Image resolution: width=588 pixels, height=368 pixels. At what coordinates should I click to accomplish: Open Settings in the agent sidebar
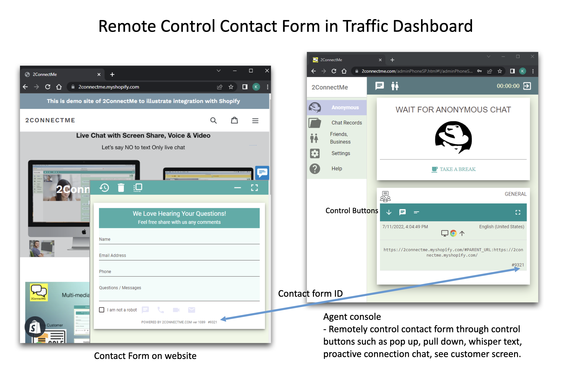337,153
